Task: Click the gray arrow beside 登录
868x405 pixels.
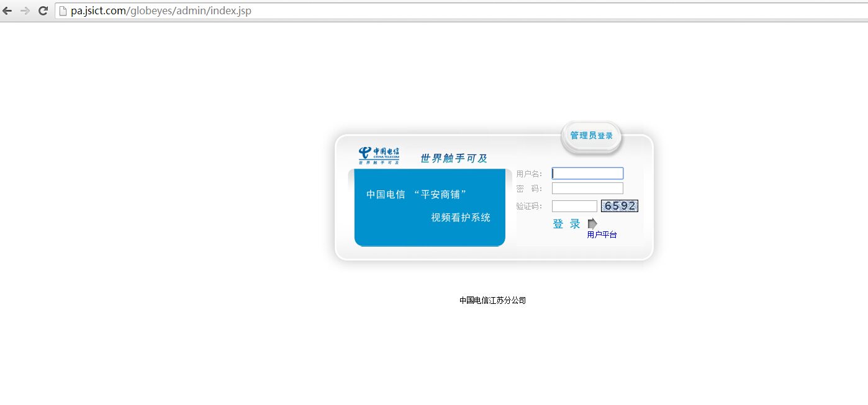Action: tap(592, 223)
